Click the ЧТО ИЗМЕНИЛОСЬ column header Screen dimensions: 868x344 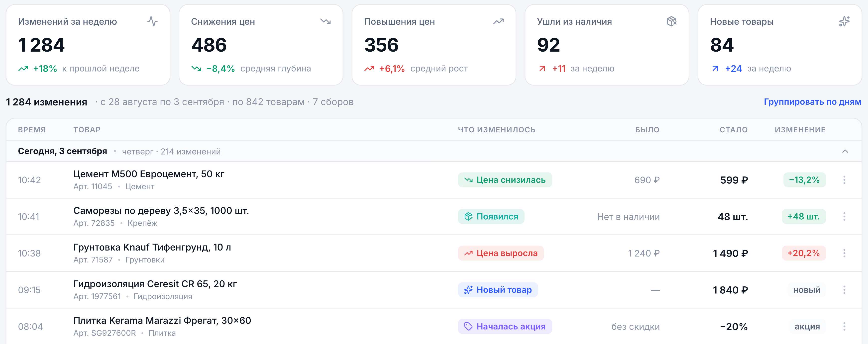pyautogui.click(x=497, y=130)
